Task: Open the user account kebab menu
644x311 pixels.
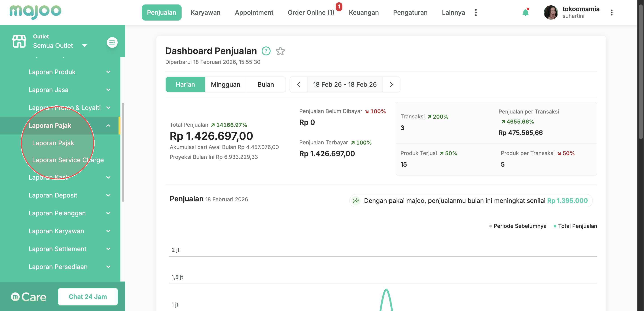Action: [612, 13]
